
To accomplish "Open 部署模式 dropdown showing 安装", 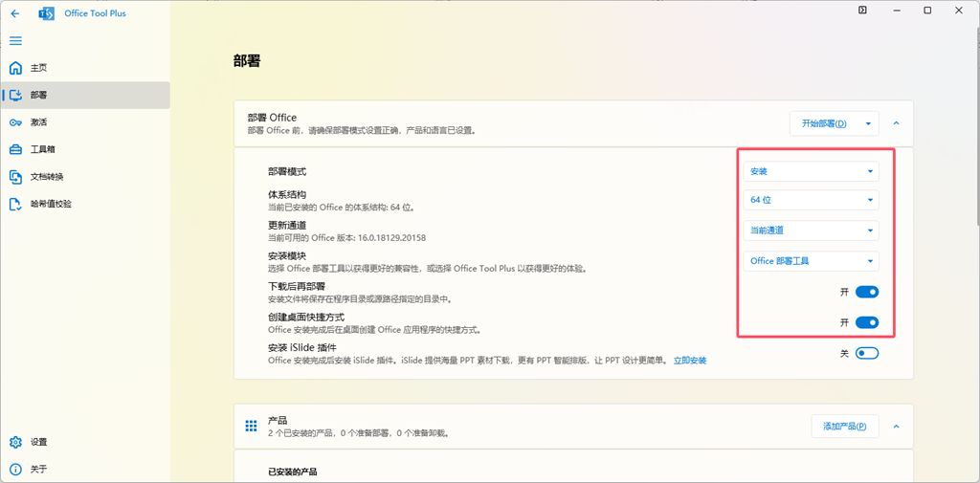I will [x=812, y=171].
